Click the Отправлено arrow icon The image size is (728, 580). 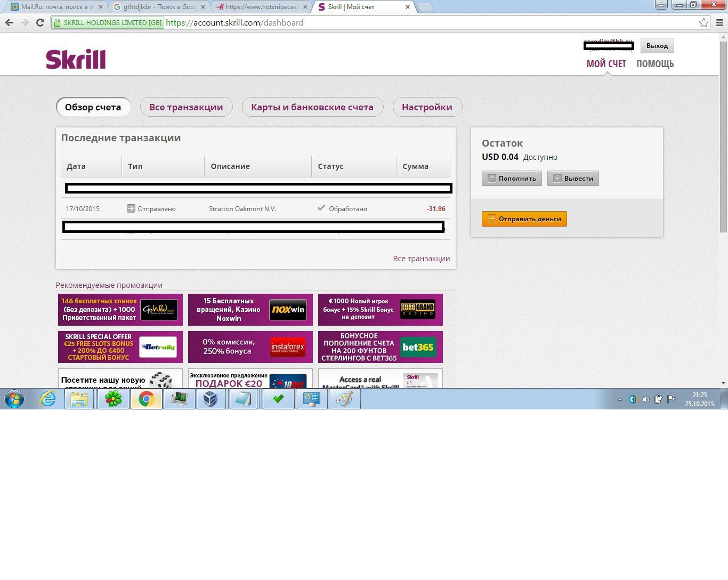pos(131,208)
